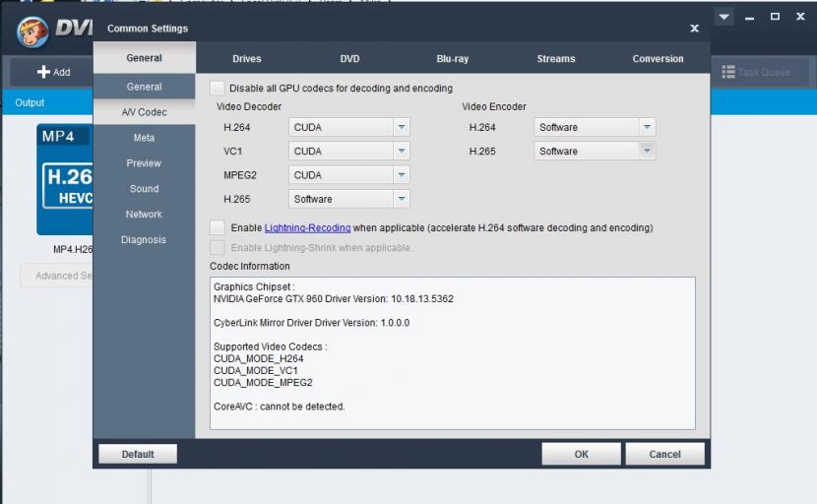Image resolution: width=817 pixels, height=504 pixels.
Task: Switch to the Blu-ray tab
Action: (452, 59)
